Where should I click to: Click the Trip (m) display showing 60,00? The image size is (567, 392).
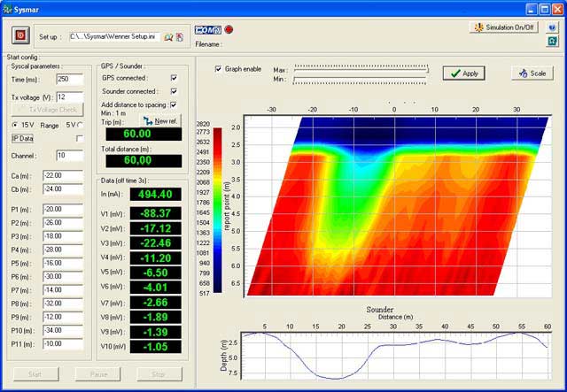tap(144, 134)
